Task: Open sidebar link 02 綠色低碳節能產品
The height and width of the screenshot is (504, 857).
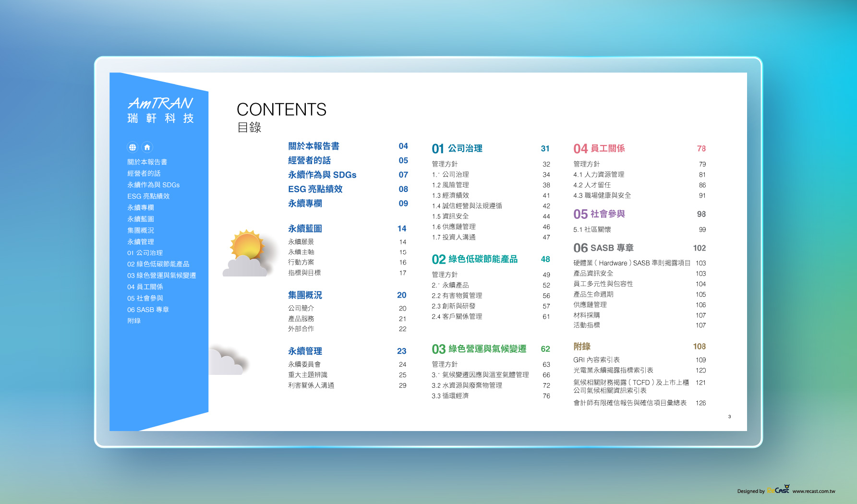Action: [158, 264]
